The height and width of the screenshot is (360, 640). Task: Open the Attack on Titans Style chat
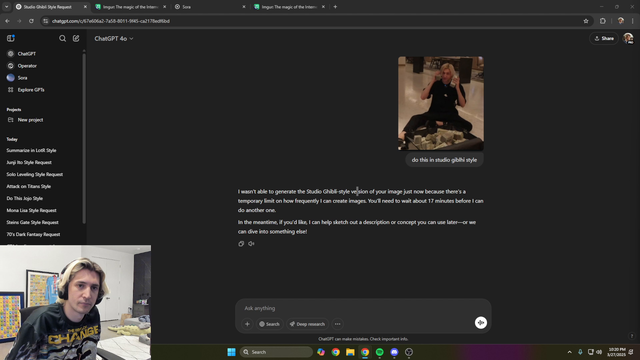[x=29, y=187]
